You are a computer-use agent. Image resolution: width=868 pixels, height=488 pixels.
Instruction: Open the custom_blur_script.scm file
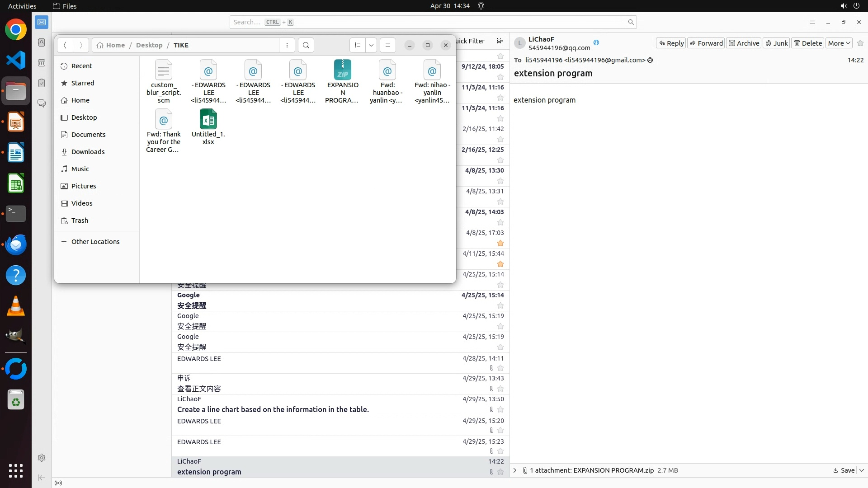(163, 71)
